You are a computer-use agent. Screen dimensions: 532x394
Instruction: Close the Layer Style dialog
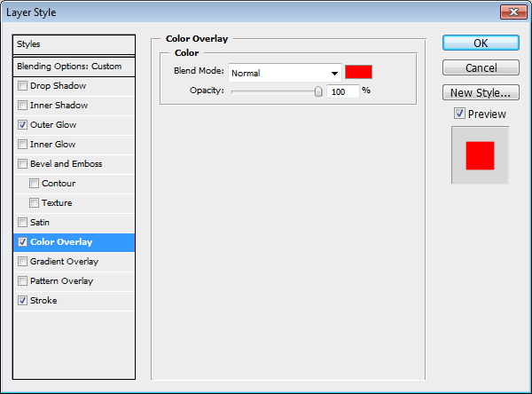pos(513,12)
